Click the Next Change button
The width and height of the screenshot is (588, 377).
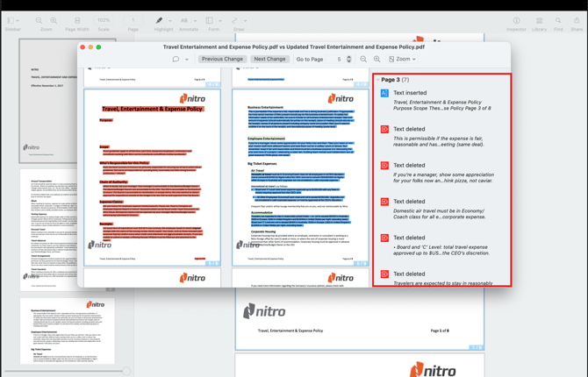pos(269,60)
